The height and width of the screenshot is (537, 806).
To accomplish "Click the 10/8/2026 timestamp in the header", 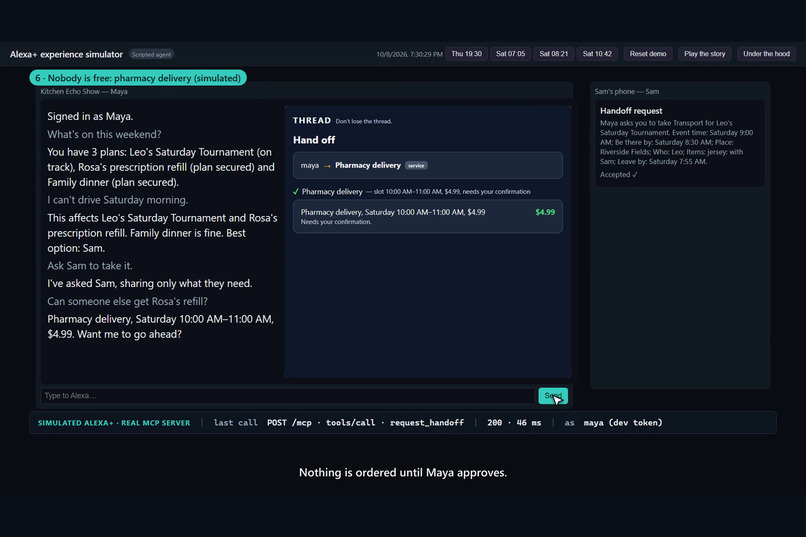I will 409,54.
